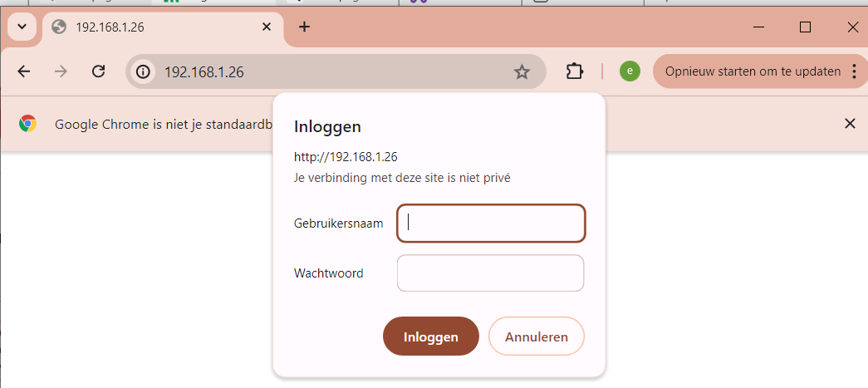View site information icon in address bar
The image size is (868, 388).
click(143, 72)
